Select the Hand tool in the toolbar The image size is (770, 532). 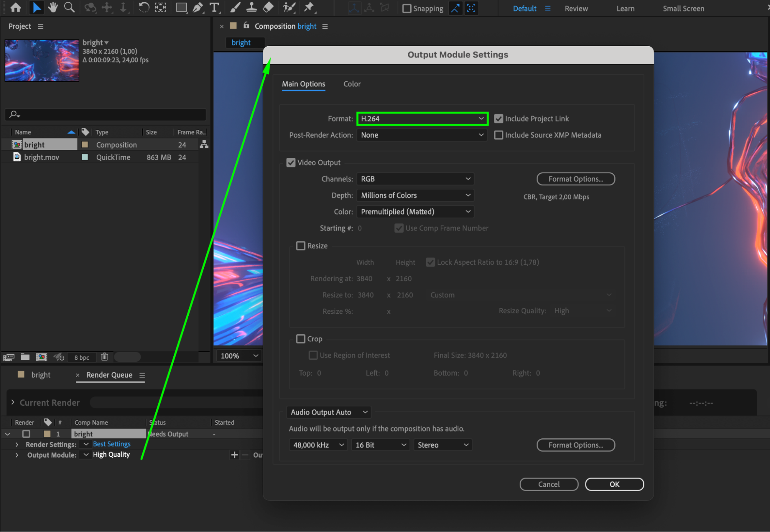tap(53, 7)
